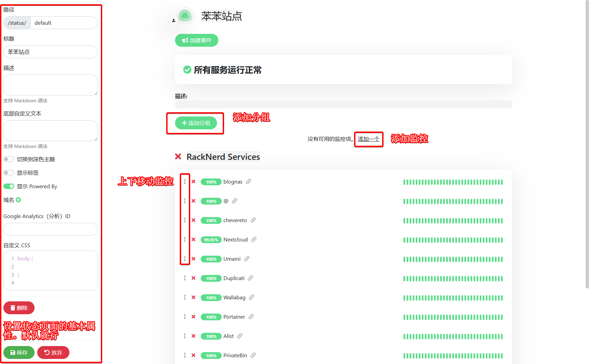Remove the PrivateBin monitor with red X
The width and height of the screenshot is (589, 364).
pos(194,355)
